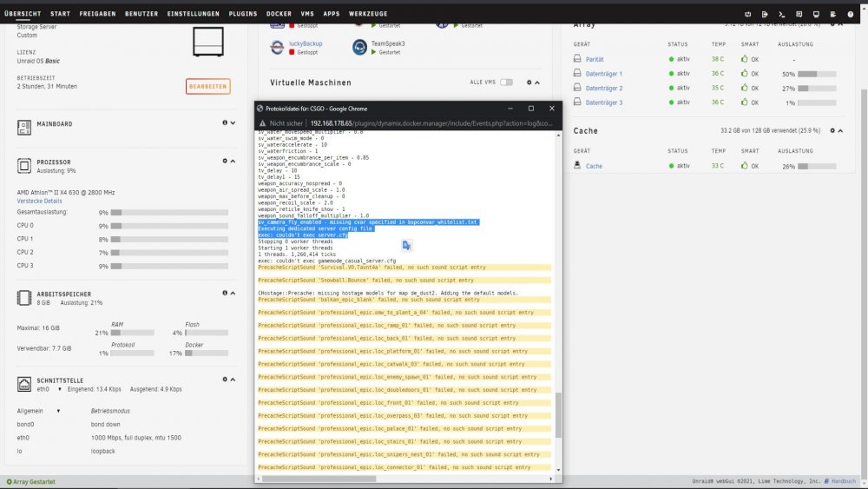Switch to the EINSTELLUNGEN tab
This screenshot has width=868, height=489.
click(x=194, y=14)
